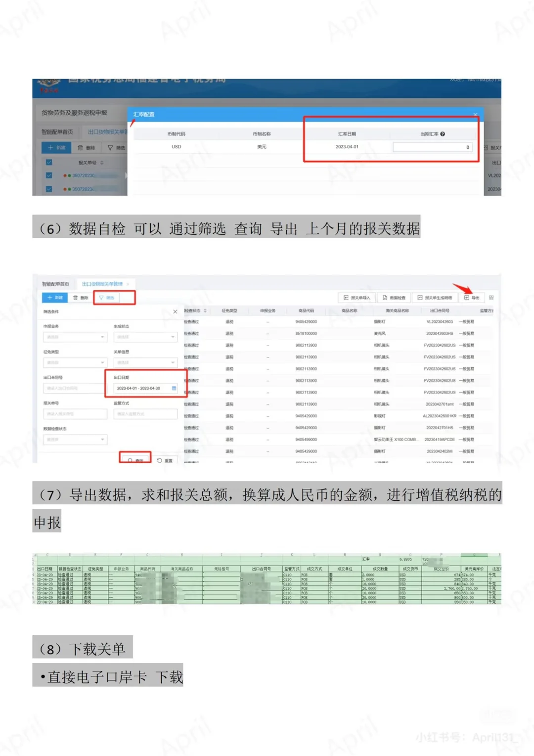534x756 pixels.
Task: Click the 2023-04-01 exchange rate date cell
Action: tap(347, 147)
